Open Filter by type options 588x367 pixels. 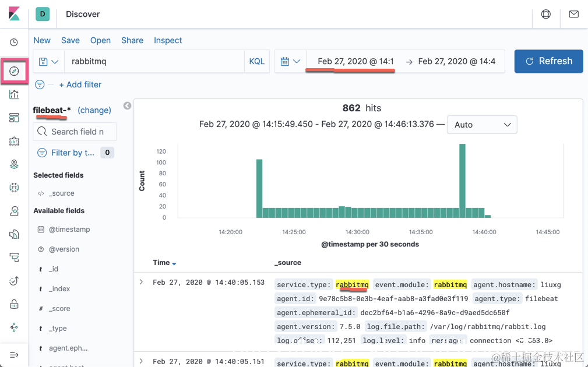click(66, 153)
